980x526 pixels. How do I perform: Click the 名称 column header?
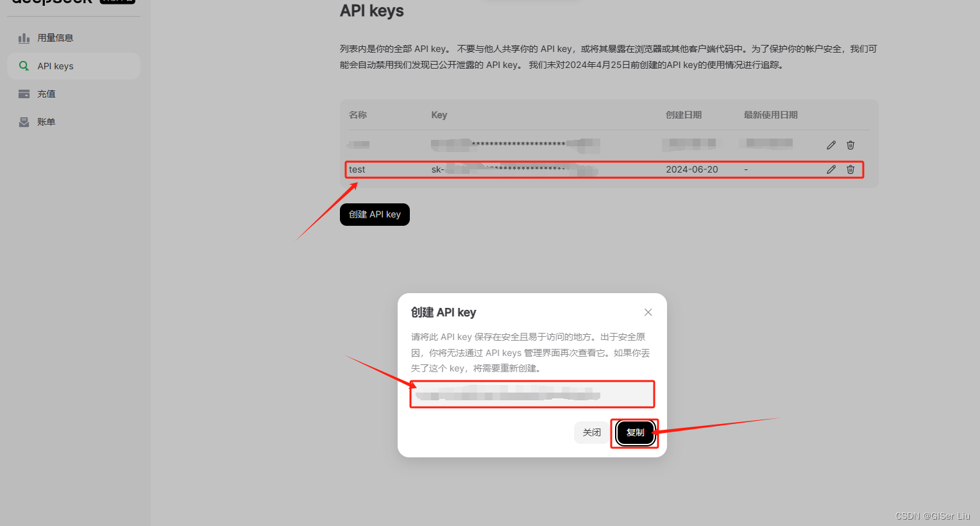click(358, 115)
